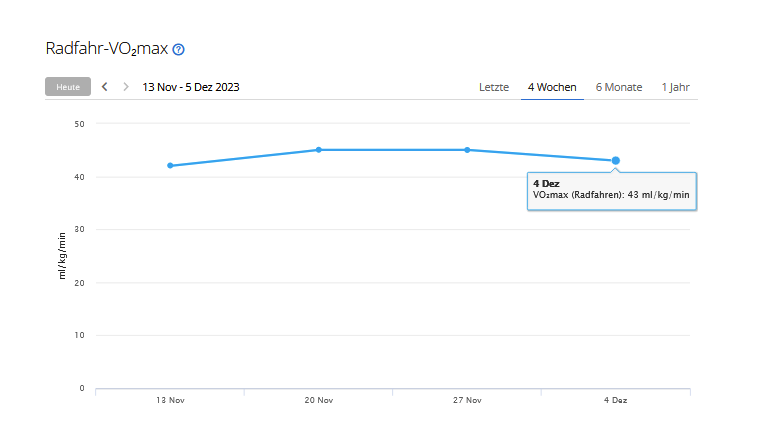760x434 pixels.
Task: Select the 4 Wochen tab
Action: (x=552, y=87)
